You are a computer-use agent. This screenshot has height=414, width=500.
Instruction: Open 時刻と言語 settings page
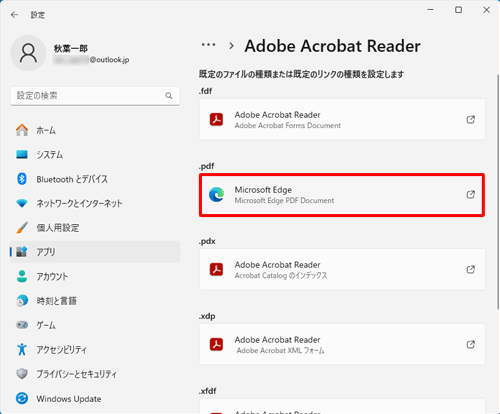click(x=95, y=301)
